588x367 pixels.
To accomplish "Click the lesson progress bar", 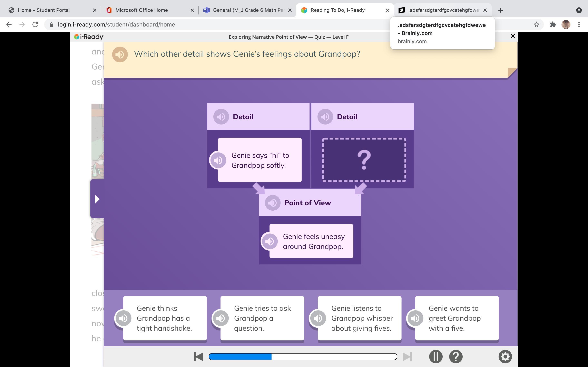I will pos(303,357).
